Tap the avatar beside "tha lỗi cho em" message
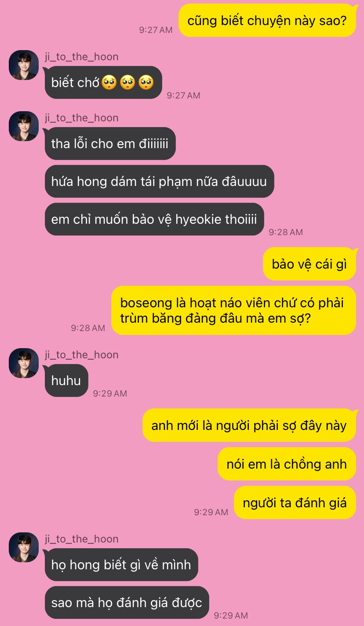 [x=24, y=126]
